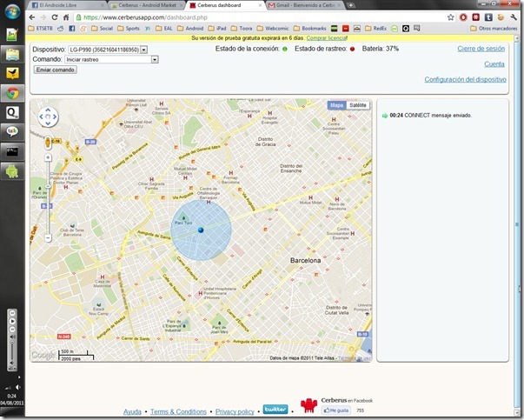
Task: Switch map to Satélite view
Action: tap(357, 105)
